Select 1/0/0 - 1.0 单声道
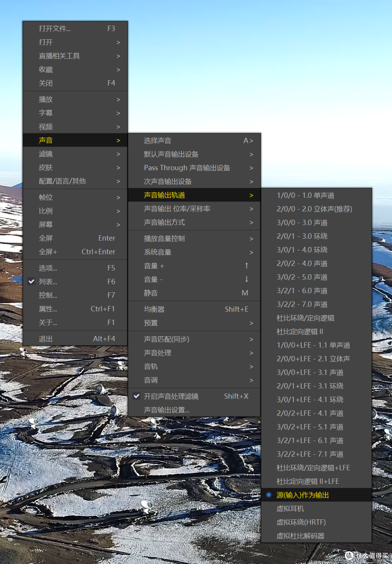The width and height of the screenshot is (392, 564). 317,195
